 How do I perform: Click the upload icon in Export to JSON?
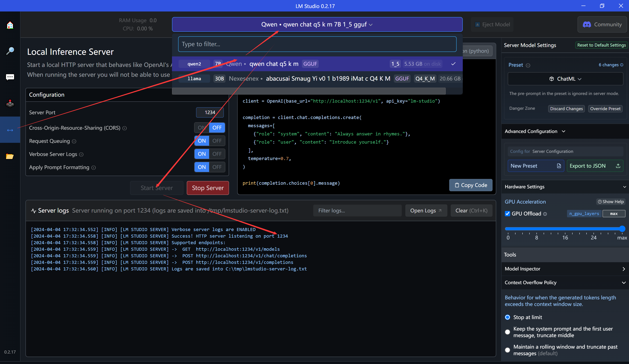[x=618, y=166]
